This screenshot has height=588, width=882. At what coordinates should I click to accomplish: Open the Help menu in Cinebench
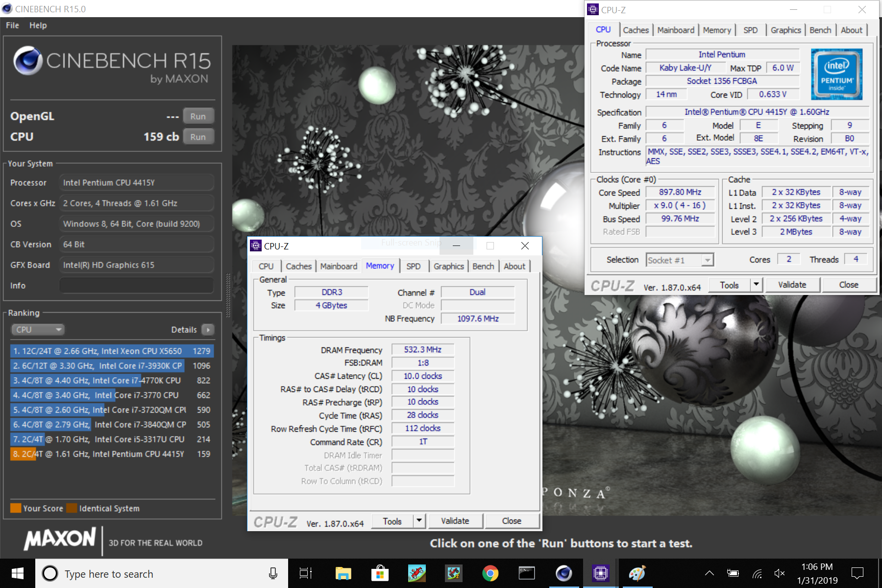[x=38, y=25]
